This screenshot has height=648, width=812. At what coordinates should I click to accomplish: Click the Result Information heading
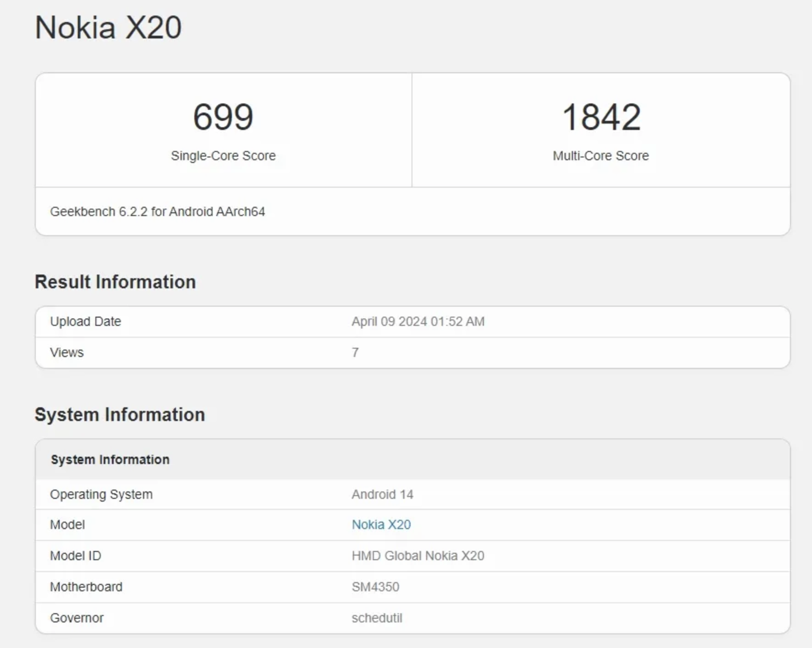[x=115, y=282]
